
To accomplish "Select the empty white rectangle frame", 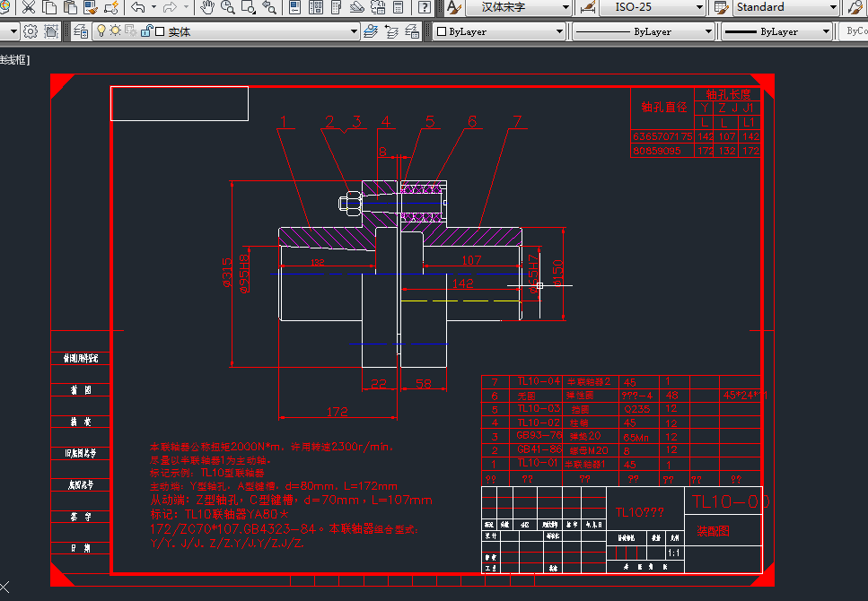I will point(180,103).
